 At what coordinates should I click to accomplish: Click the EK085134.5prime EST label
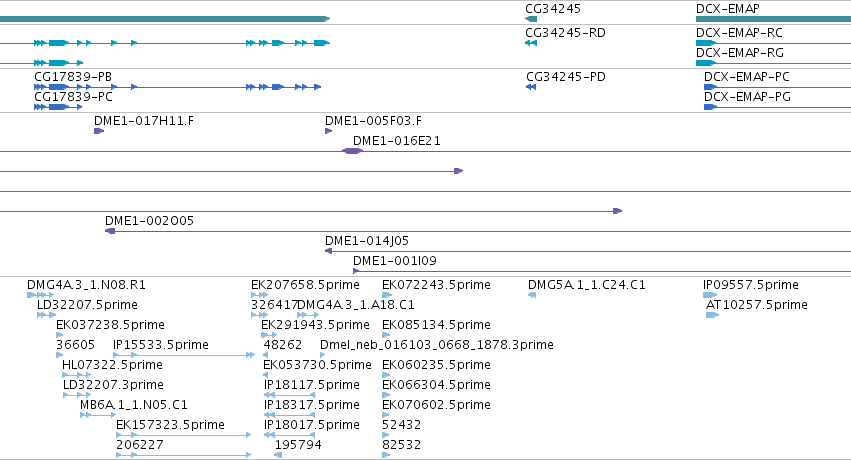click(x=436, y=324)
